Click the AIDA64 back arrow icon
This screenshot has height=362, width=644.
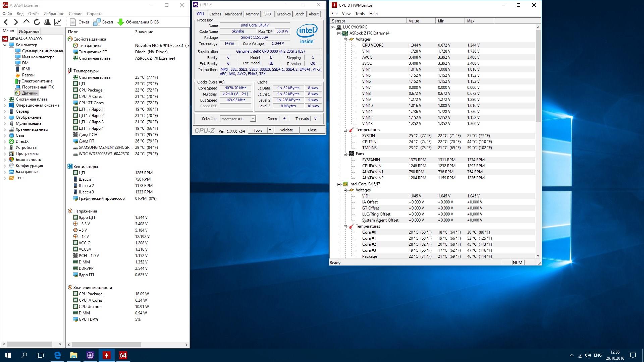click(x=6, y=22)
